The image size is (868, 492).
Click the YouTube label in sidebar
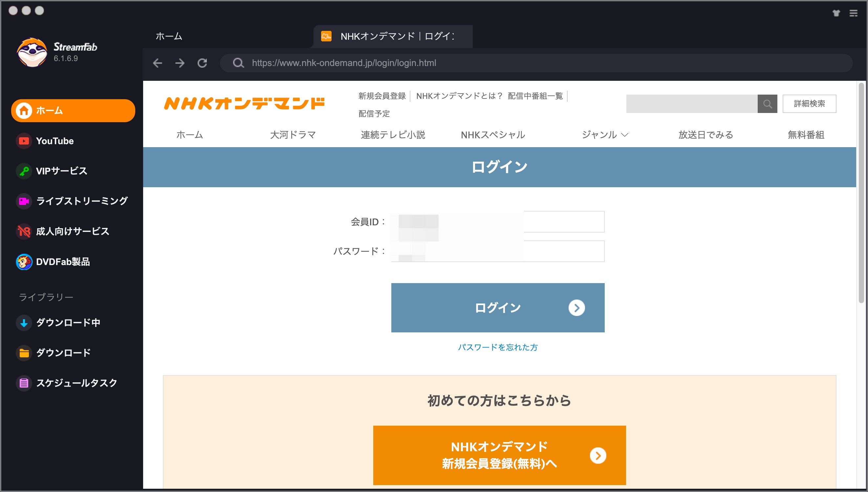[55, 141]
